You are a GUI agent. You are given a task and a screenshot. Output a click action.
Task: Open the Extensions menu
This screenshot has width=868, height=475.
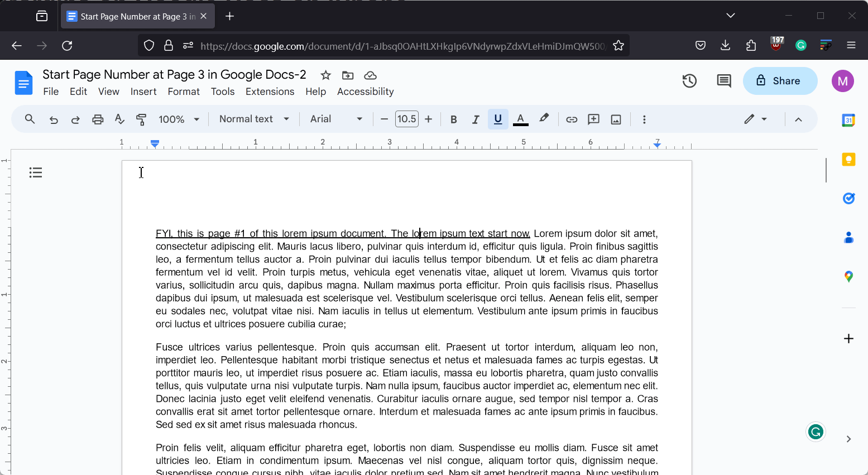pos(270,92)
